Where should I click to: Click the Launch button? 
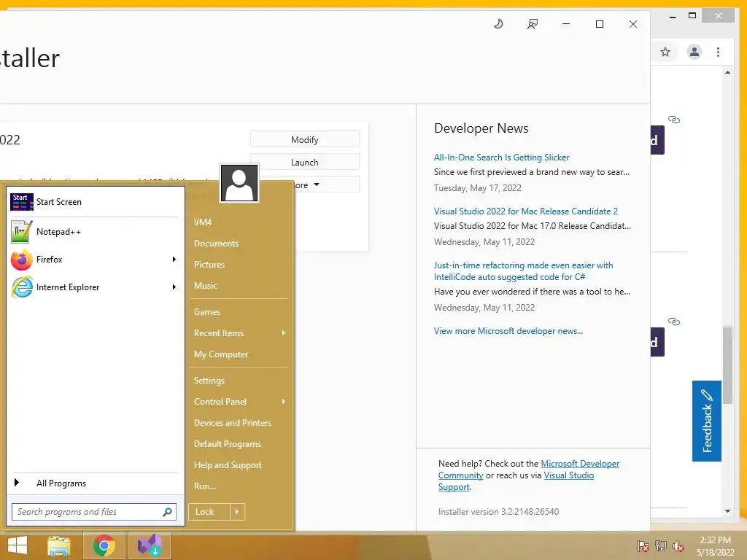[x=305, y=163]
